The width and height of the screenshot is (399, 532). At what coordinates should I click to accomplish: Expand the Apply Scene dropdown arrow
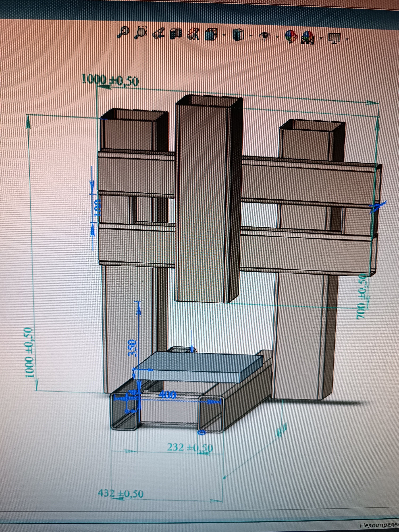(x=321, y=38)
